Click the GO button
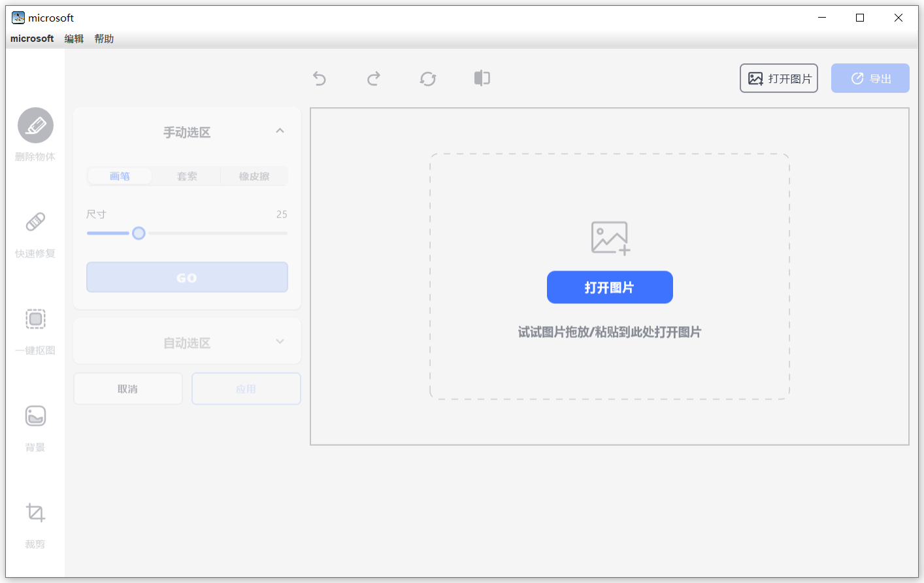The height and width of the screenshot is (583, 924). click(187, 278)
